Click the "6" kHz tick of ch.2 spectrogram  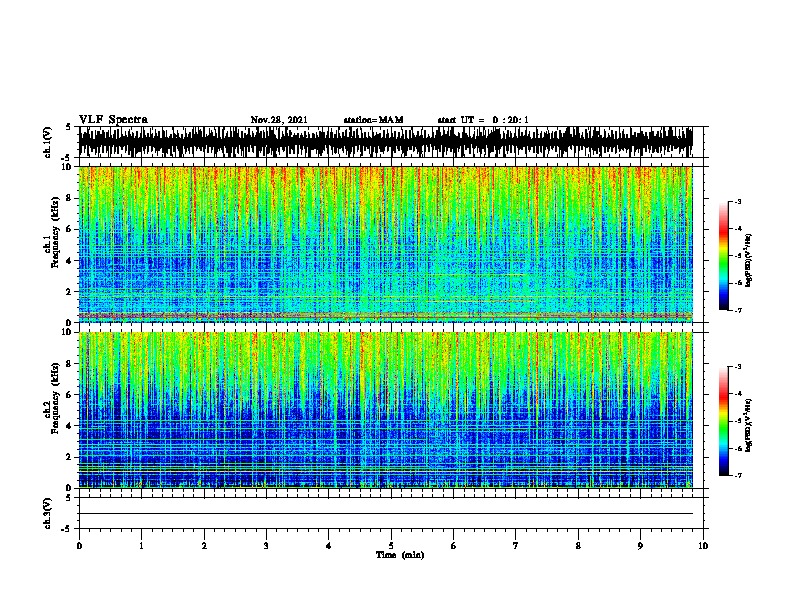pos(69,394)
